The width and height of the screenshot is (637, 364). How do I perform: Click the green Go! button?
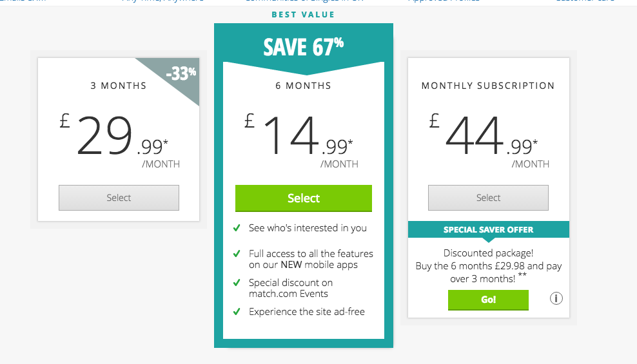[488, 300]
